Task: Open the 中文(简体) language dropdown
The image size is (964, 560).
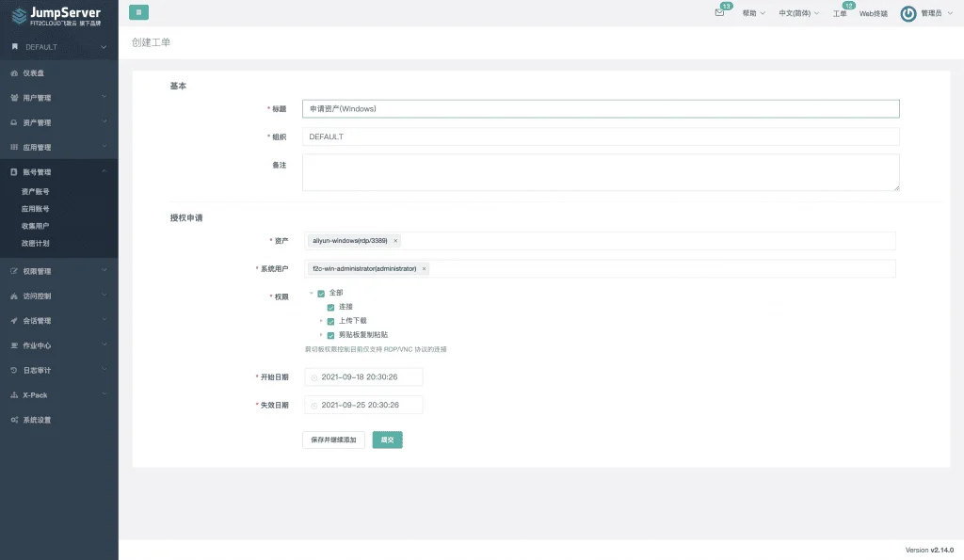Action: pos(798,13)
